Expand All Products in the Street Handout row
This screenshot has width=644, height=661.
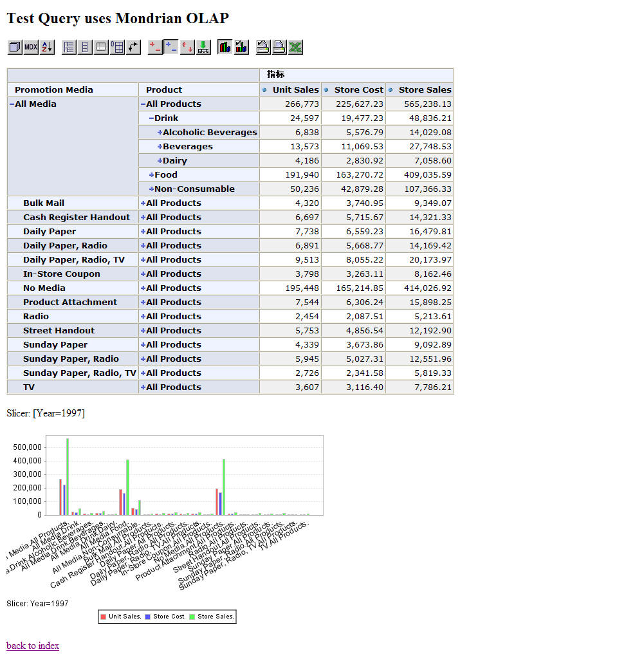[143, 331]
